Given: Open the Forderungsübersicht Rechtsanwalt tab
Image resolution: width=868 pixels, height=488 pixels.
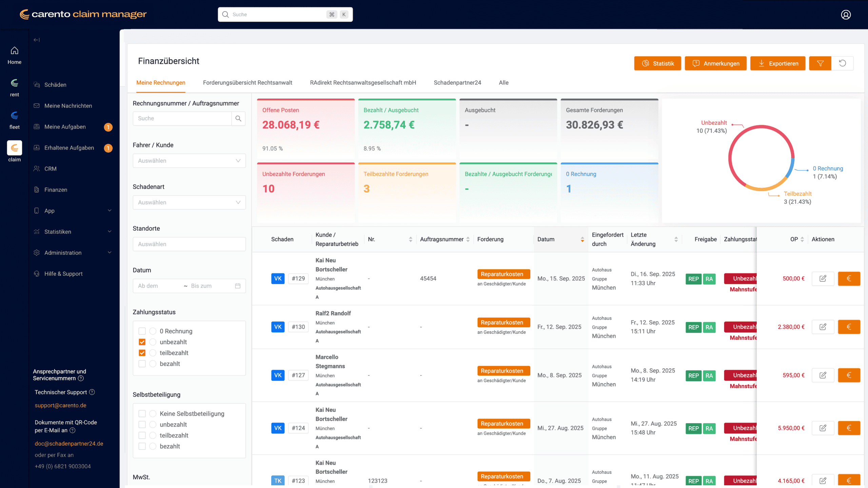Looking at the screenshot, I should [x=248, y=82].
